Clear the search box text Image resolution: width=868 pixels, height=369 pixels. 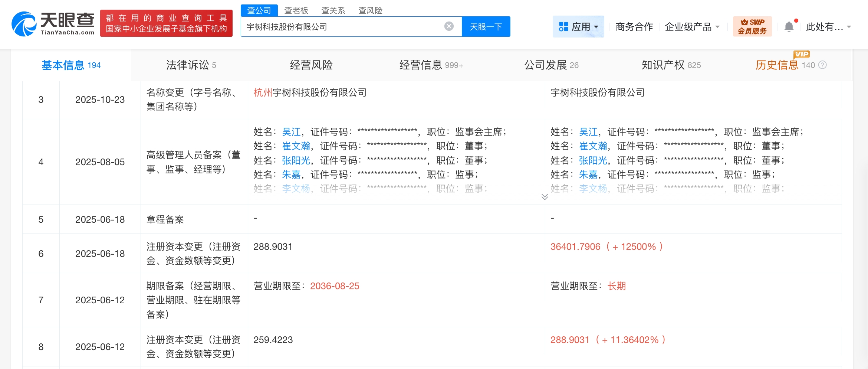pos(449,26)
